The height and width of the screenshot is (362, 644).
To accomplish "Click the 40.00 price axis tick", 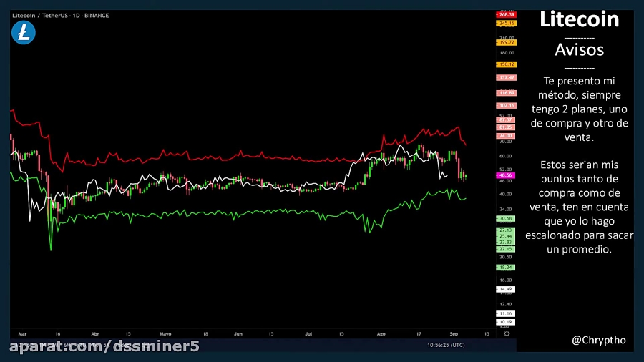I will 506,194.
